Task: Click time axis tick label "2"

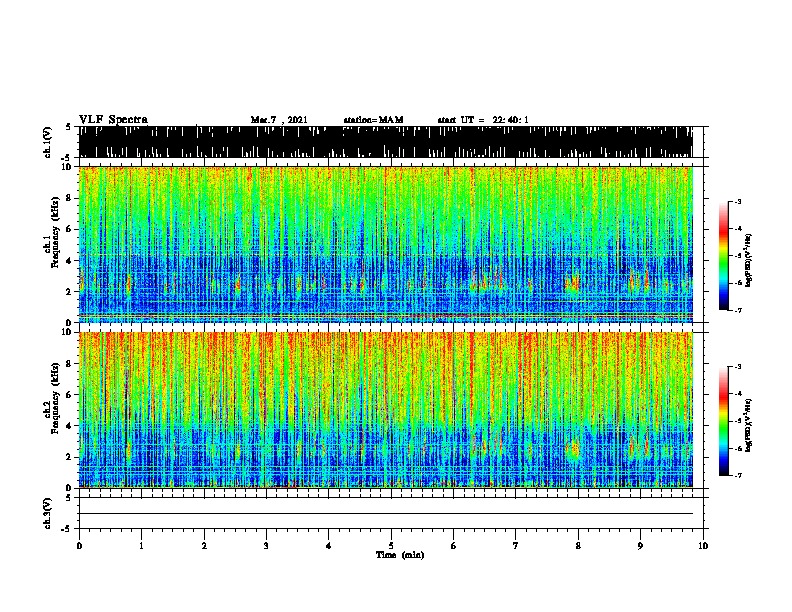Action: click(204, 546)
